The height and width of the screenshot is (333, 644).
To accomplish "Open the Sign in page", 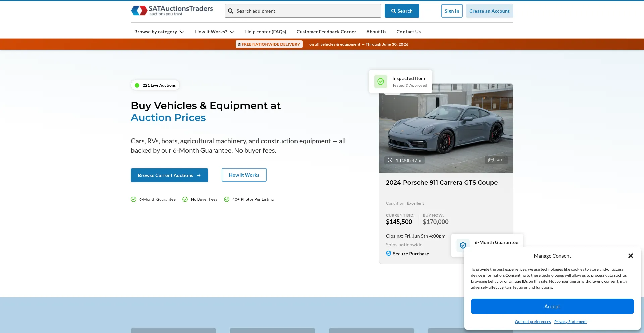I will click(x=452, y=11).
